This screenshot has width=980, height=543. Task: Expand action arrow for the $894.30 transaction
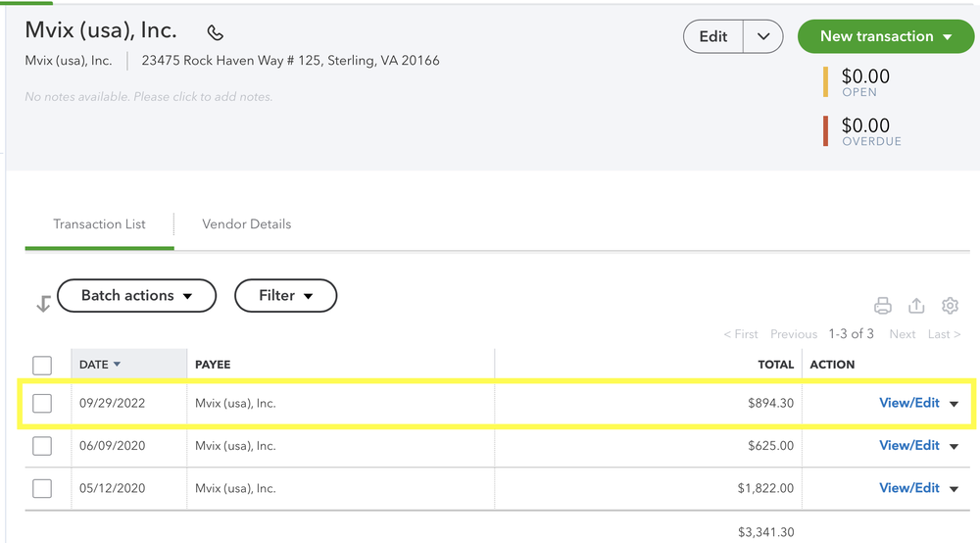(x=955, y=404)
